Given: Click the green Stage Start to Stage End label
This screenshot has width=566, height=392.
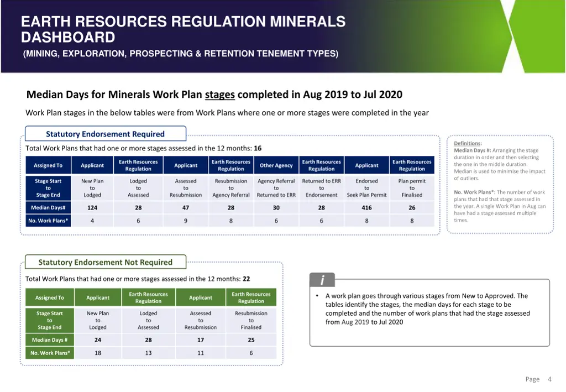Looking at the screenshot, I should (x=49, y=321).
